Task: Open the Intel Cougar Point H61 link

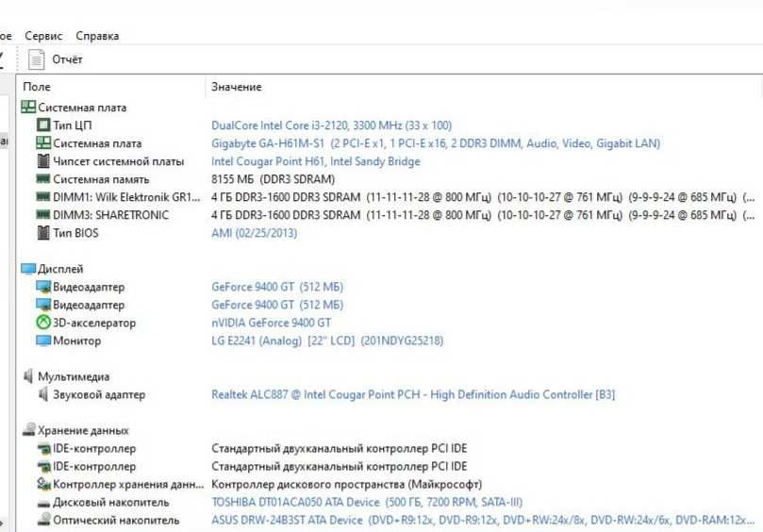Action: click(x=316, y=161)
